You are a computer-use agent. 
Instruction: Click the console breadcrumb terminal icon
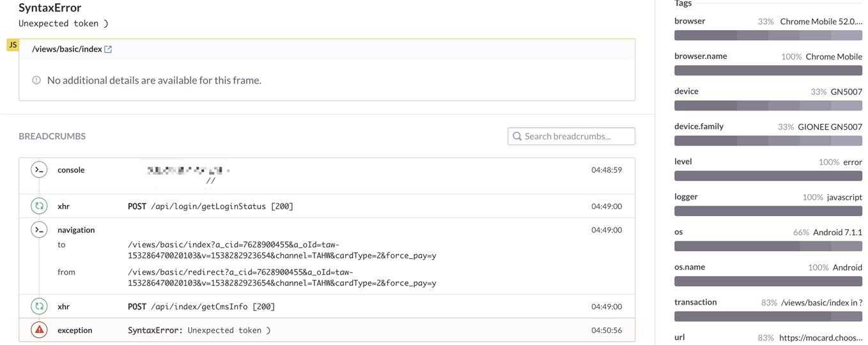click(x=40, y=170)
